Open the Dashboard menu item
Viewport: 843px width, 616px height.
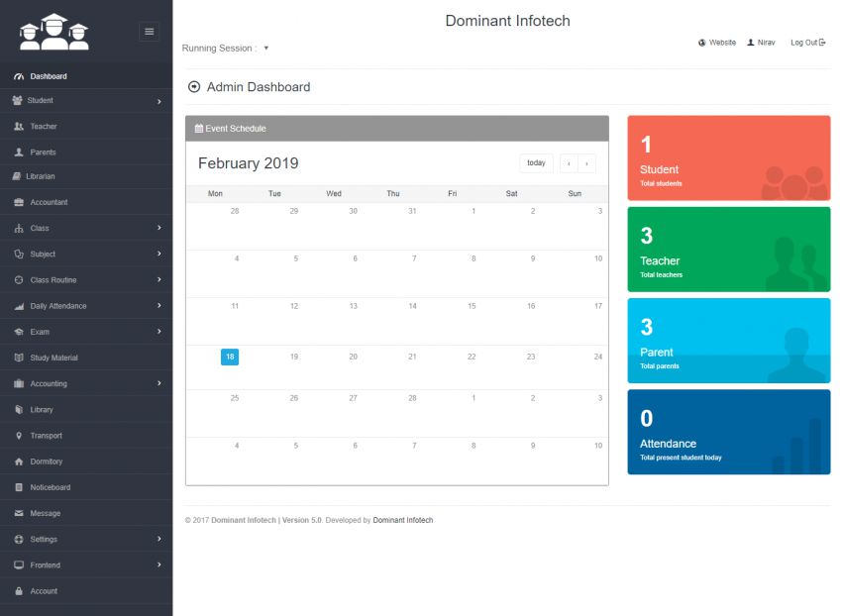coord(86,76)
